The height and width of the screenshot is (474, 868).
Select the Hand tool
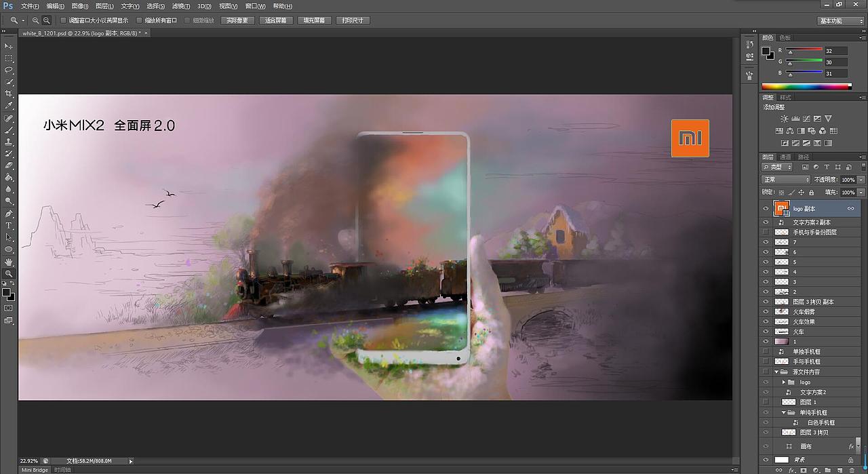point(9,261)
